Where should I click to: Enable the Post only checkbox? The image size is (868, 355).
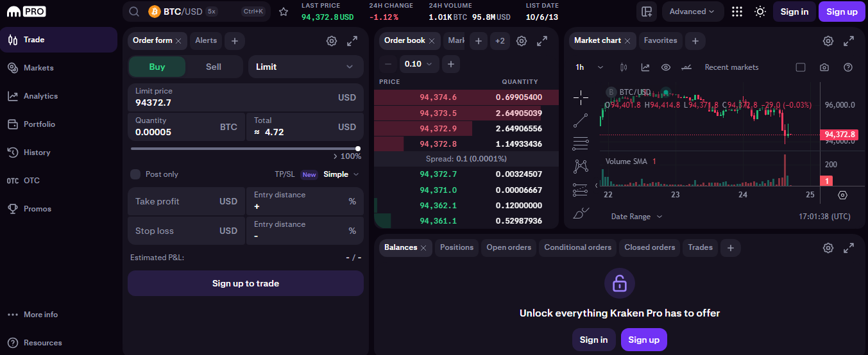coord(135,174)
